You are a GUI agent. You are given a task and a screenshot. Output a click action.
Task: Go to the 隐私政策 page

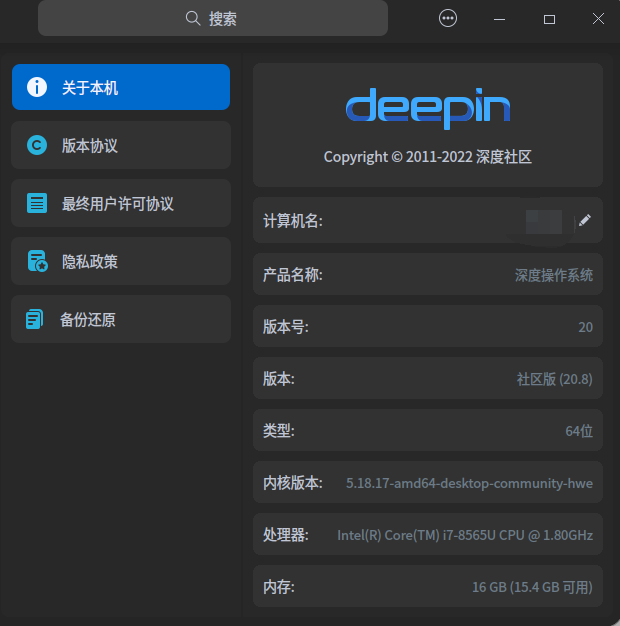tap(121, 261)
